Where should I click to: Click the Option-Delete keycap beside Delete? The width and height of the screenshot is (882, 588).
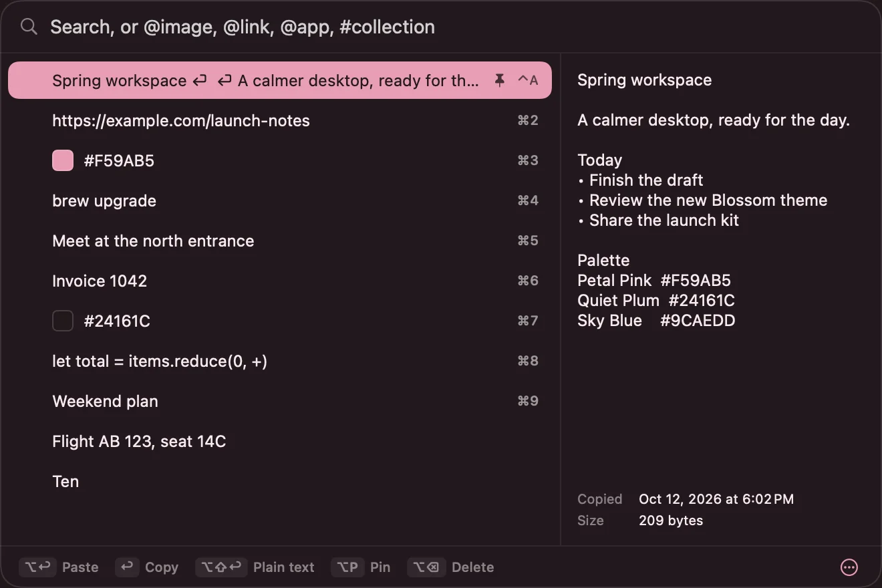[426, 567]
